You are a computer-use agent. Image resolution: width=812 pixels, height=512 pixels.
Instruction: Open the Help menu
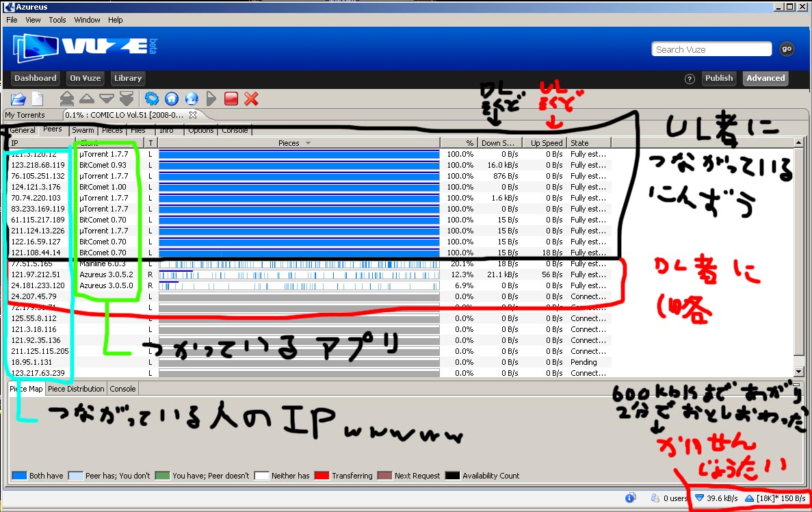point(116,20)
